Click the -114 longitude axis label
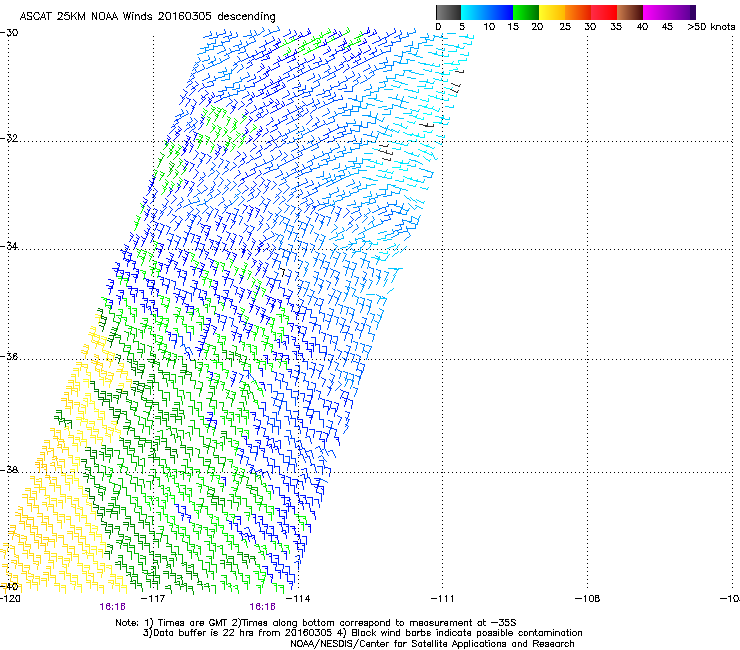 [x=298, y=599]
